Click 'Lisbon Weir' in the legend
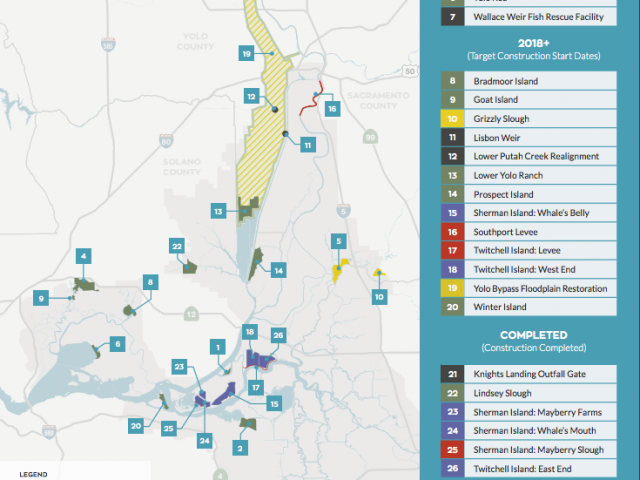Screen dimensions: 640x480 [529, 138]
